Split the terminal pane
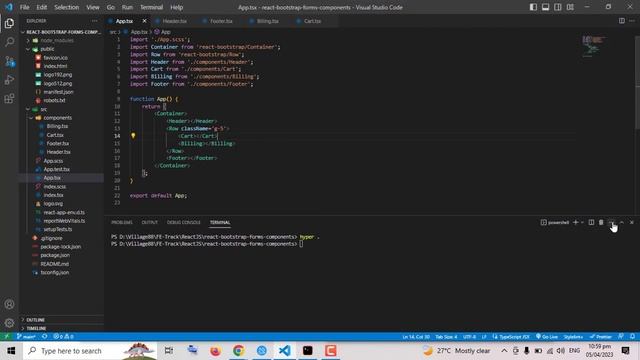This screenshot has height=360, width=640. pos(591,222)
